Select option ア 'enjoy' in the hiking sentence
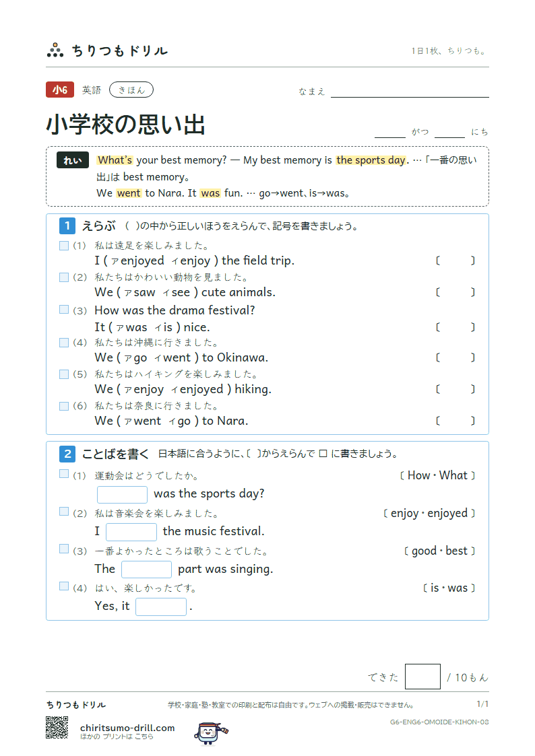This screenshot has width=535, height=756. 144,390
